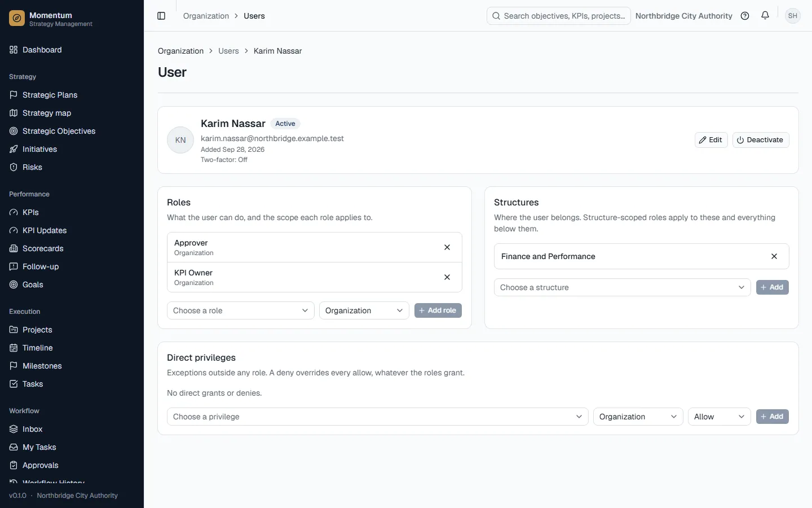Click the Momentum logo icon

(17, 19)
